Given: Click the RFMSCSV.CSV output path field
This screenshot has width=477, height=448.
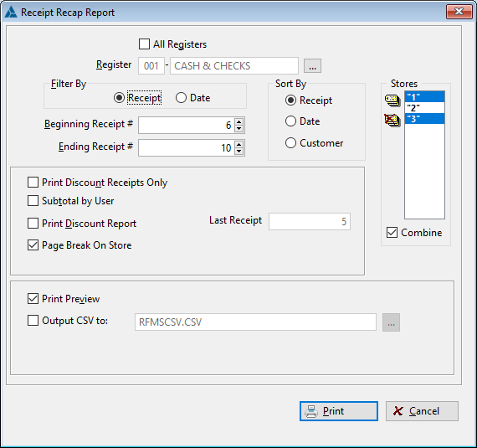Looking at the screenshot, I should coord(255,322).
